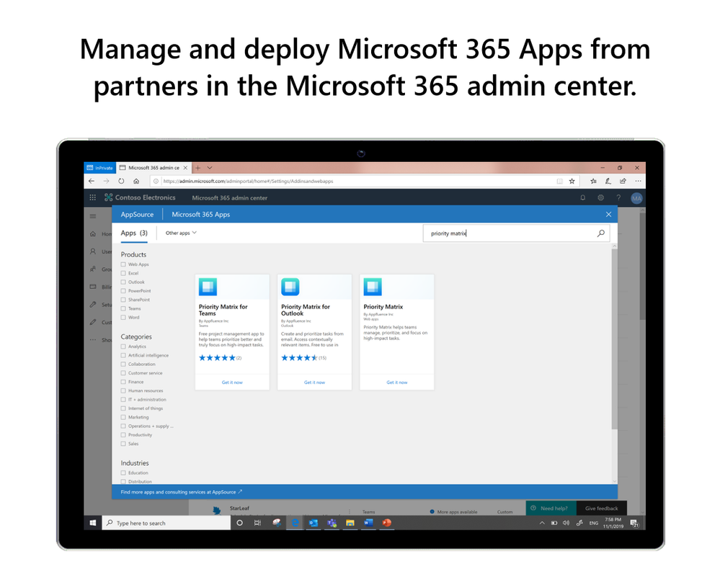This screenshot has width=720, height=588.
Task: Open the app launcher waffle icon
Action: tap(93, 198)
